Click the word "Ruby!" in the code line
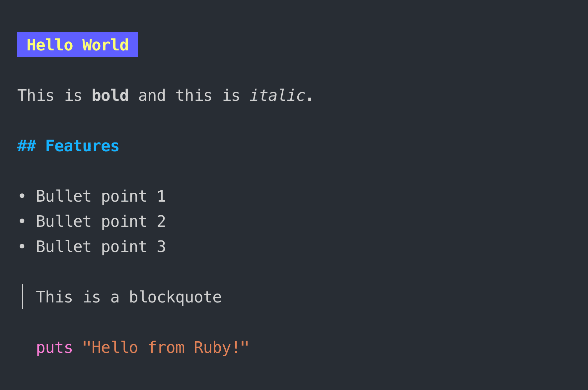588x390 pixels. pos(217,348)
